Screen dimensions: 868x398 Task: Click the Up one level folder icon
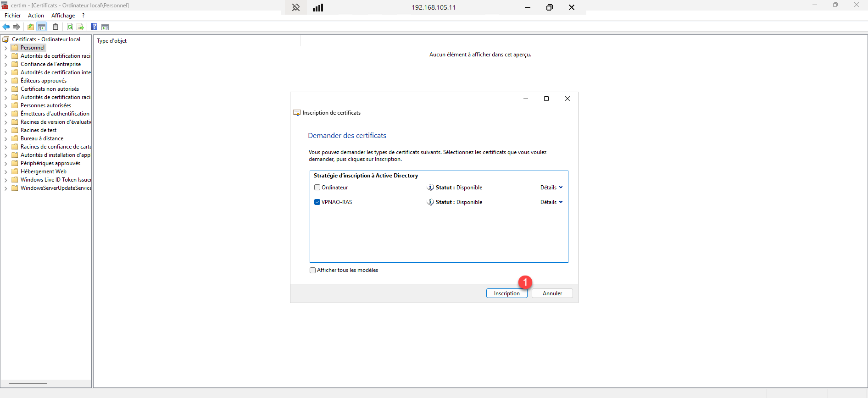pyautogui.click(x=31, y=27)
